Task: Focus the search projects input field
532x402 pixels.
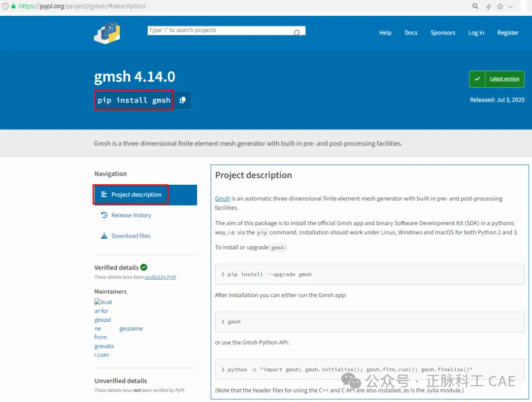Action: tap(219, 31)
